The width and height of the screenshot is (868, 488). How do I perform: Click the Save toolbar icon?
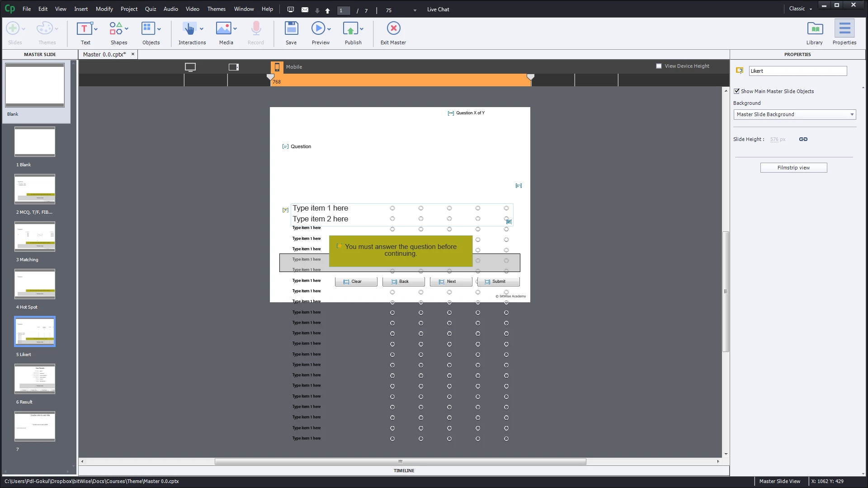tap(291, 29)
